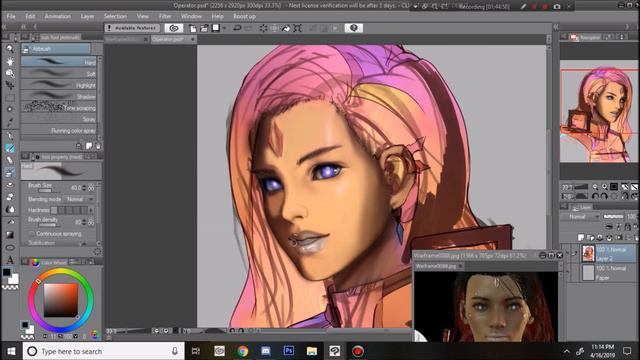Click the Help question mark icon
Screen dimensions: 640x360
point(353,28)
